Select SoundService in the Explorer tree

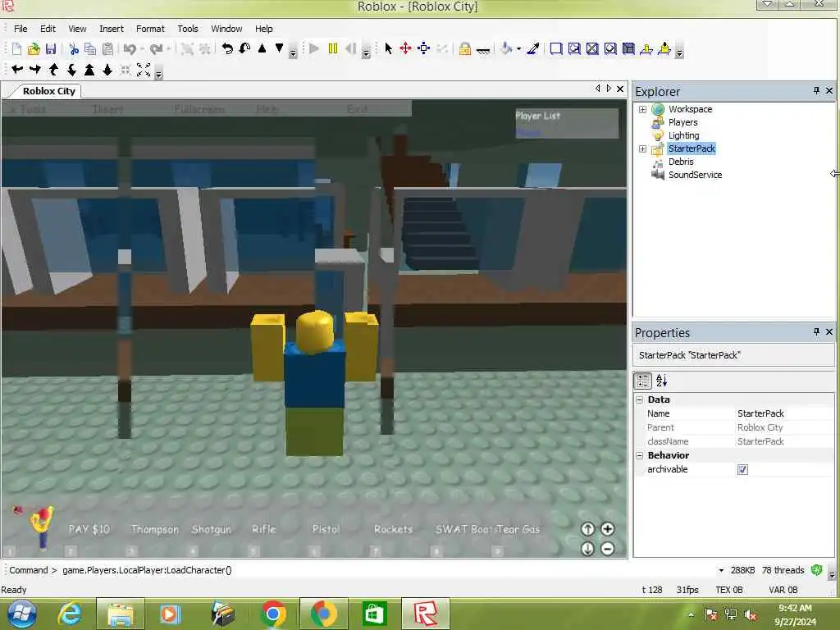695,175
